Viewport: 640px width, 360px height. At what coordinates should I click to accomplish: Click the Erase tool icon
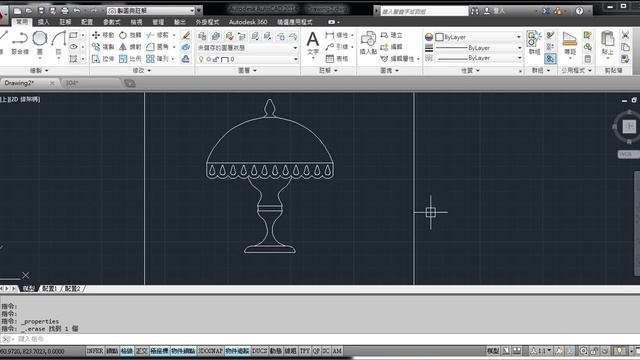click(186, 36)
